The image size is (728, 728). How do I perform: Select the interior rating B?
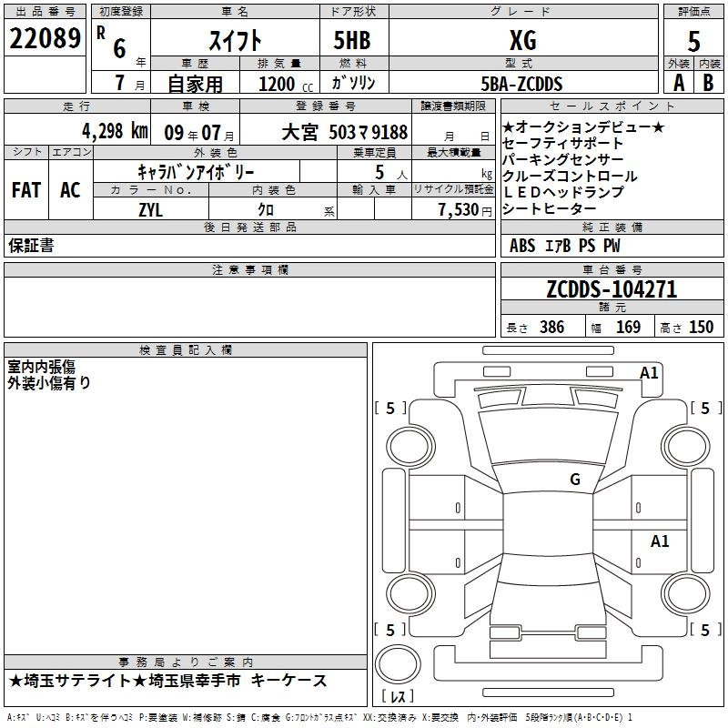click(708, 83)
